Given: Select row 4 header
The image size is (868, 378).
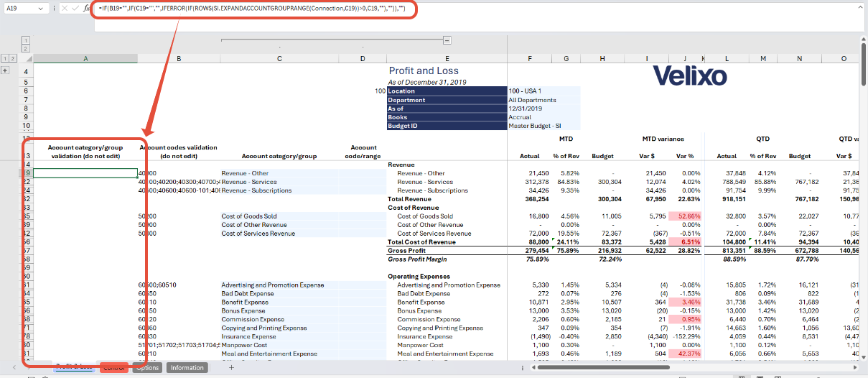Looking at the screenshot, I should coord(26,72).
